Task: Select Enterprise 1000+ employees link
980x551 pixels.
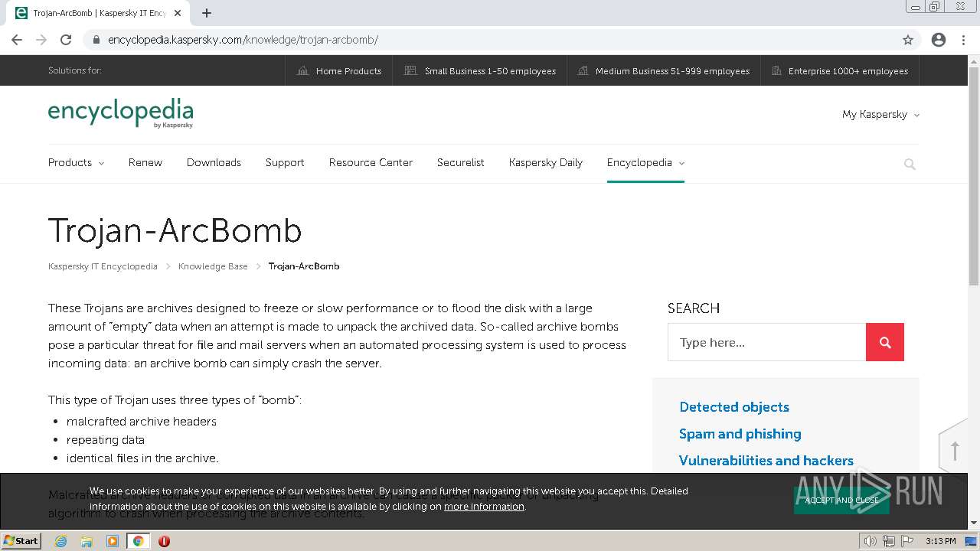Action: pos(840,70)
